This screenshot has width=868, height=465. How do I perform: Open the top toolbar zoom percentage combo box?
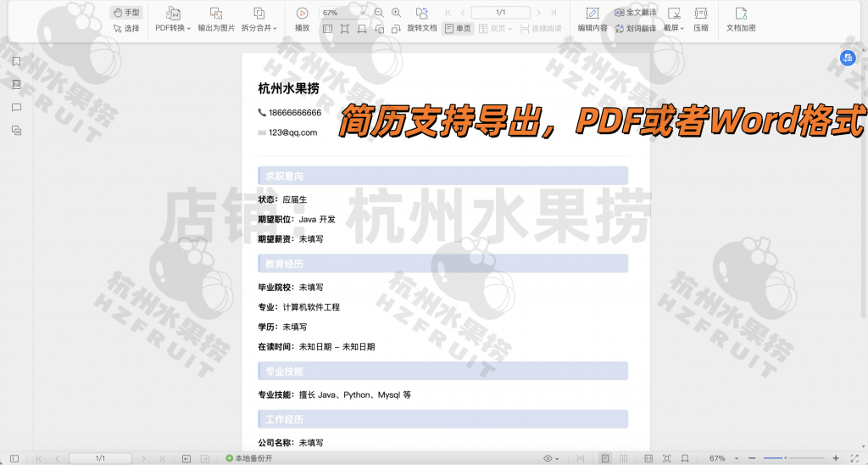pyautogui.click(x=343, y=12)
